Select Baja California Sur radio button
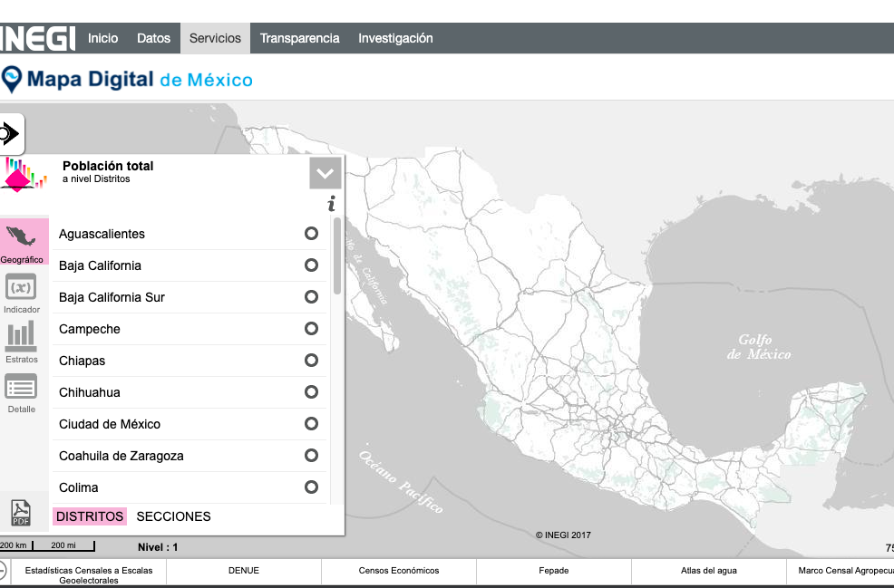Image resolution: width=894 pixels, height=588 pixels. tap(311, 297)
